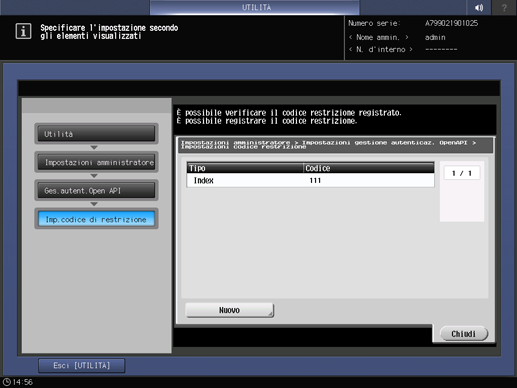This screenshot has width=517, height=388.
Task: Click the serial number A799021901025
Action: tap(451, 23)
